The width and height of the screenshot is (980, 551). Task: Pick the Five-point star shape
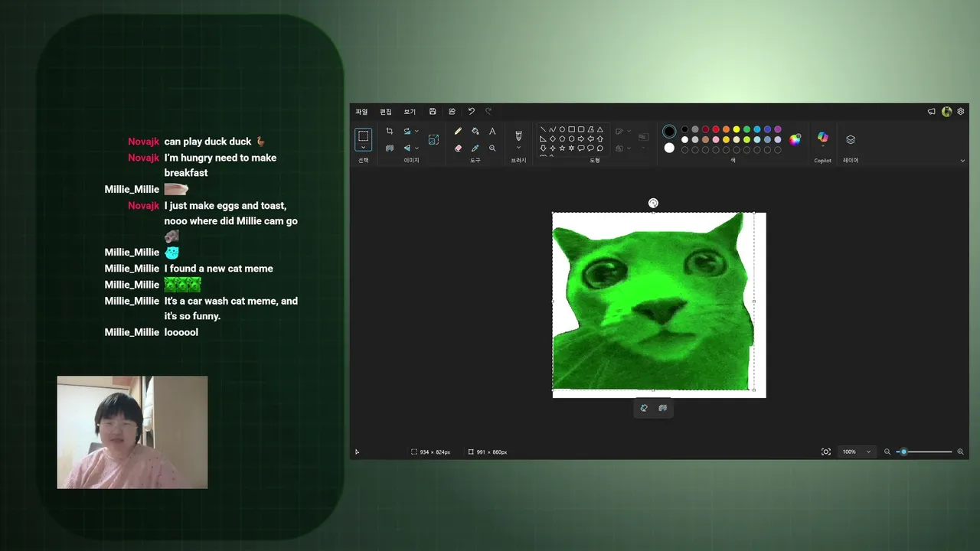point(562,148)
